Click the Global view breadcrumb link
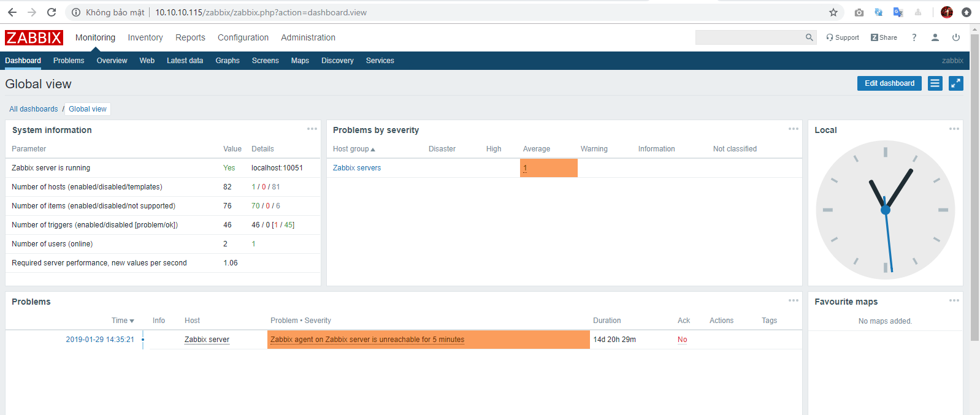Image resolution: width=980 pixels, height=415 pixels. (x=88, y=109)
